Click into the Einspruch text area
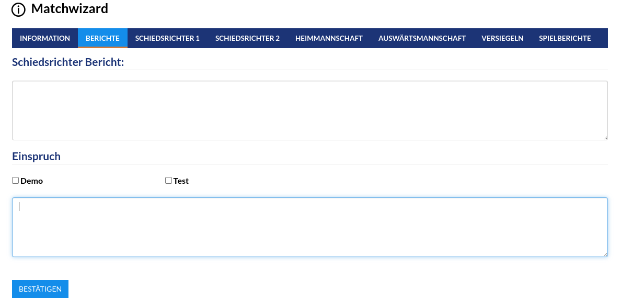This screenshot has width=644, height=300. (x=309, y=227)
